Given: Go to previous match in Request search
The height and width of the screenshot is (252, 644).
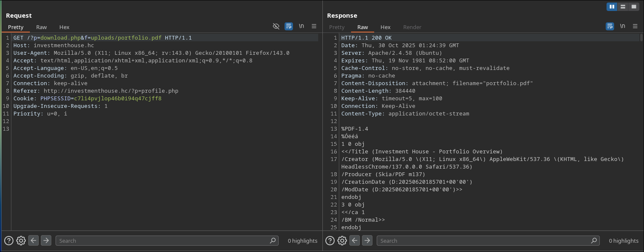Looking at the screenshot, I should (34, 241).
